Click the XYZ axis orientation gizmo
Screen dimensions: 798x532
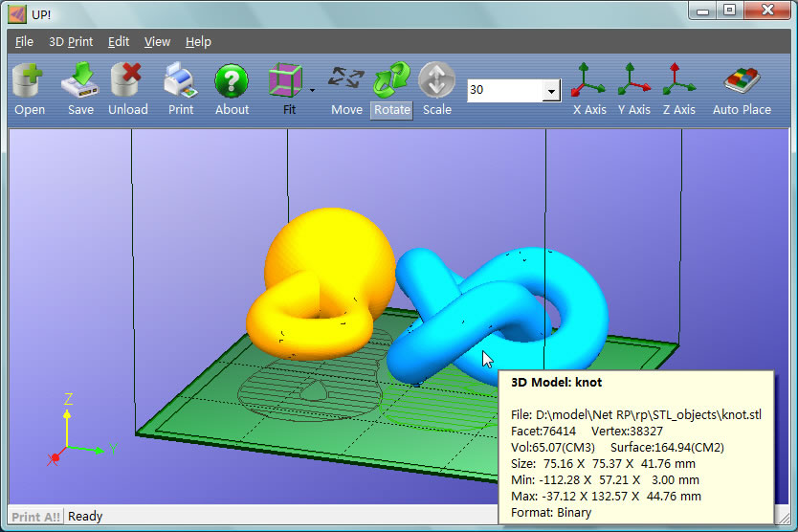click(x=81, y=431)
